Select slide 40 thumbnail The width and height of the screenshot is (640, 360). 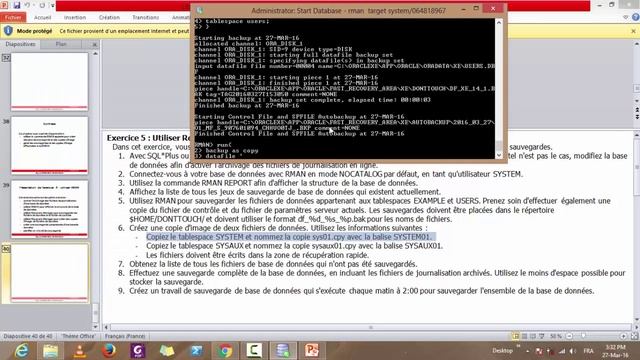tap(49, 273)
